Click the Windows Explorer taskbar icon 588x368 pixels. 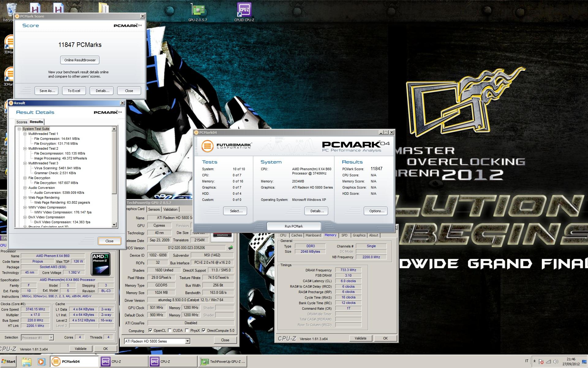pyautogui.click(x=27, y=362)
